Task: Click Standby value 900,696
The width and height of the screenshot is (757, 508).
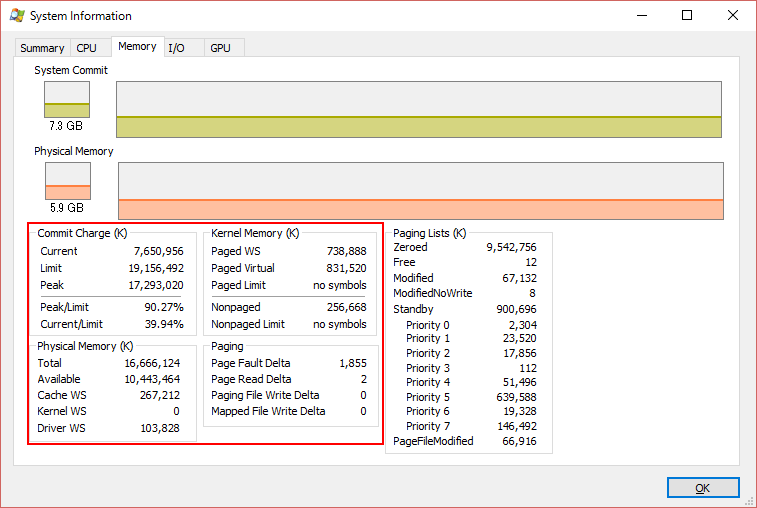Action: click(x=517, y=309)
